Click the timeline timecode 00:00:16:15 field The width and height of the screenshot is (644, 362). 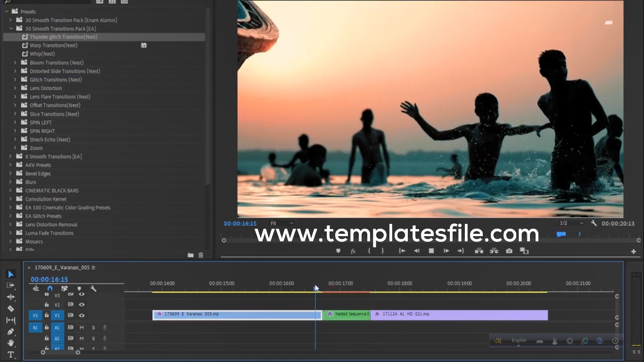tap(50, 280)
